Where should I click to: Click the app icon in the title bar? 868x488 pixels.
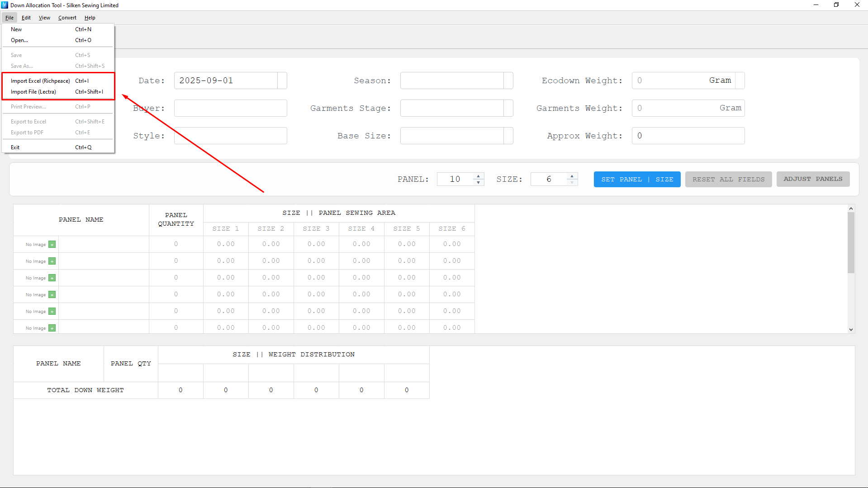click(x=5, y=5)
